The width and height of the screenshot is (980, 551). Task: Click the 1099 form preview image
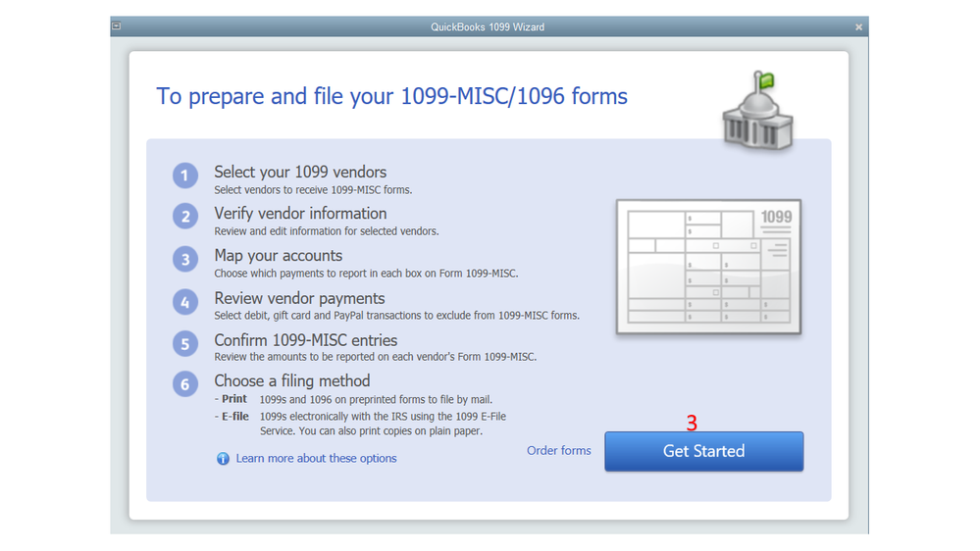(708, 267)
